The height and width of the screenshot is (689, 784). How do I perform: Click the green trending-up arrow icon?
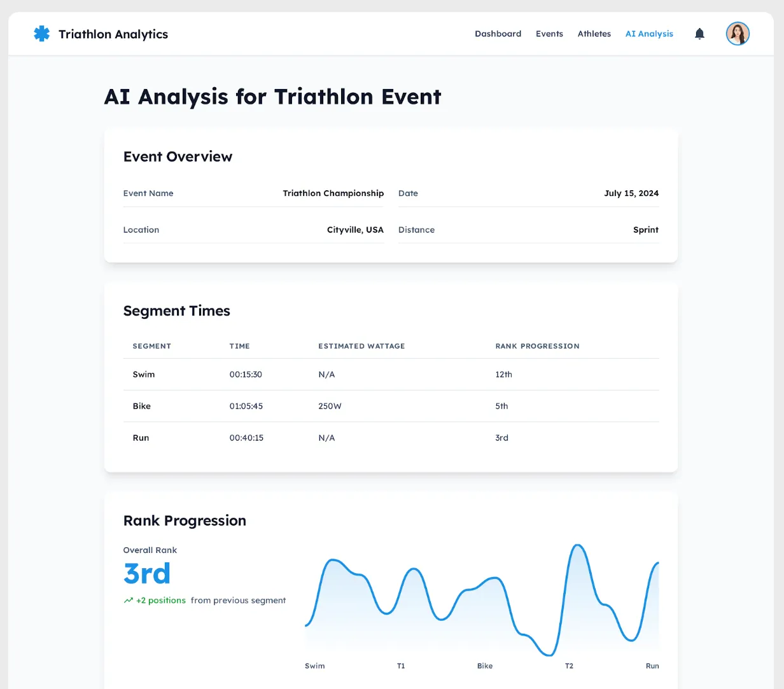coord(128,601)
